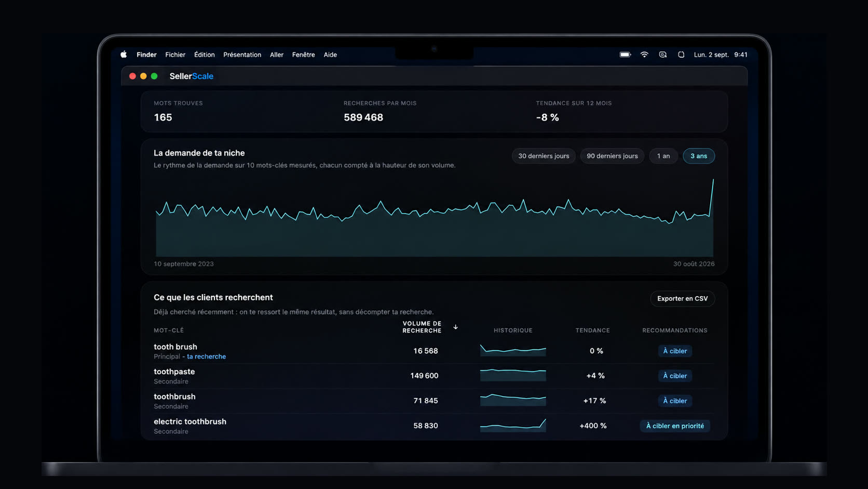
Task: Click the toothbrush history sparkline
Action: [513, 400]
